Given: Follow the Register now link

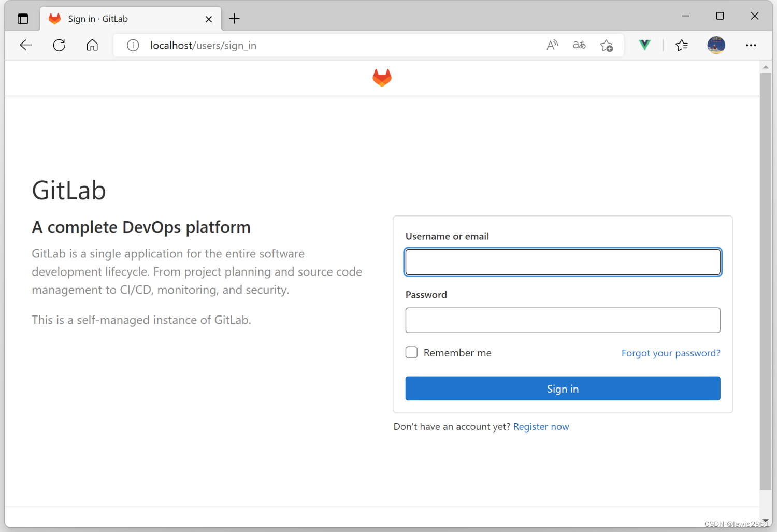Looking at the screenshot, I should (541, 426).
